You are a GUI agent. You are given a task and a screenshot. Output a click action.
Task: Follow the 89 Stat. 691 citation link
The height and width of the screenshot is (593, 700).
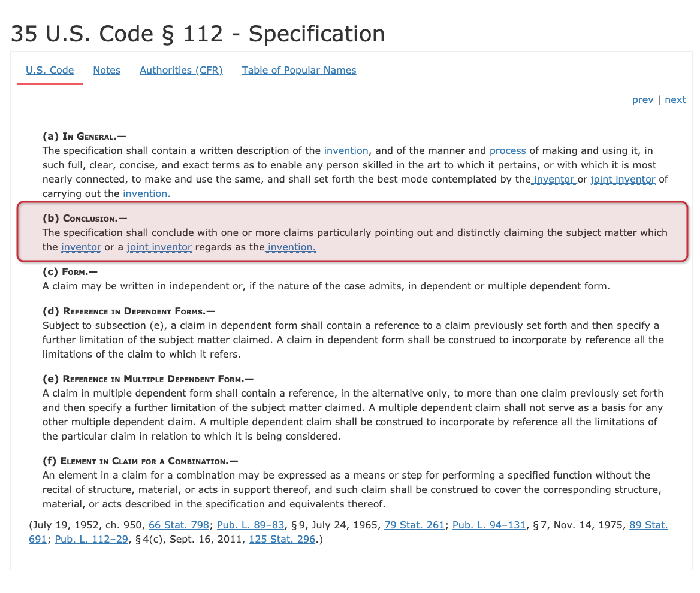pyautogui.click(x=648, y=524)
